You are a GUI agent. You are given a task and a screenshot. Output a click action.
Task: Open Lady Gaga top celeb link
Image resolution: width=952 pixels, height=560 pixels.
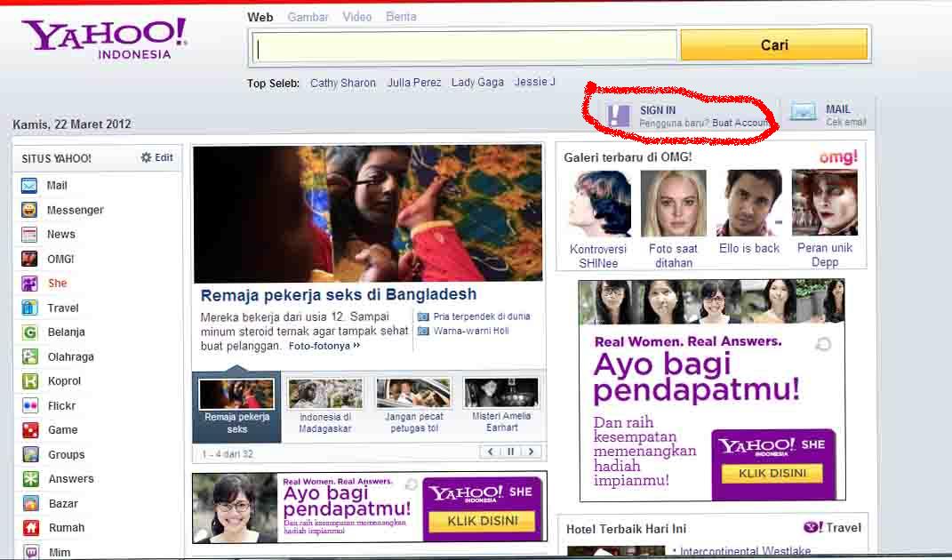point(478,82)
